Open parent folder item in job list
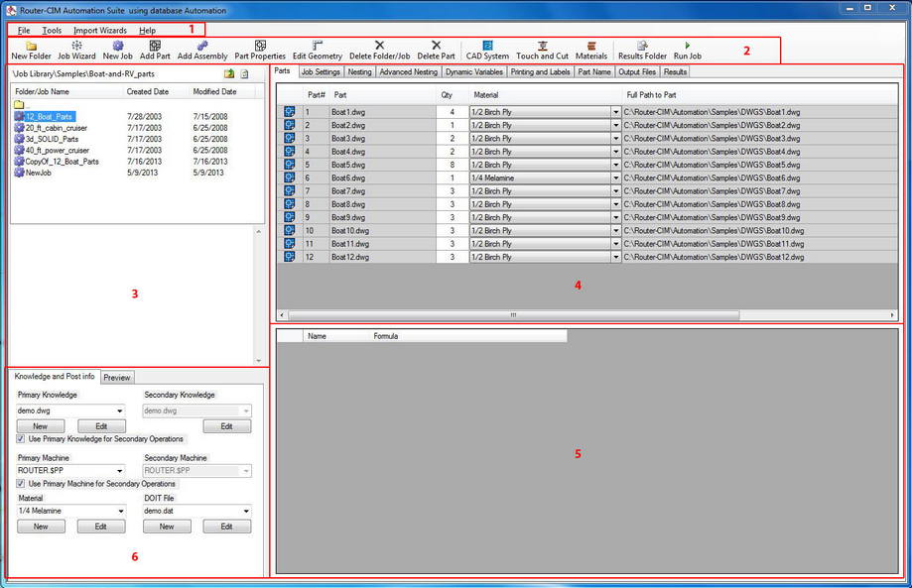 pos(21,105)
